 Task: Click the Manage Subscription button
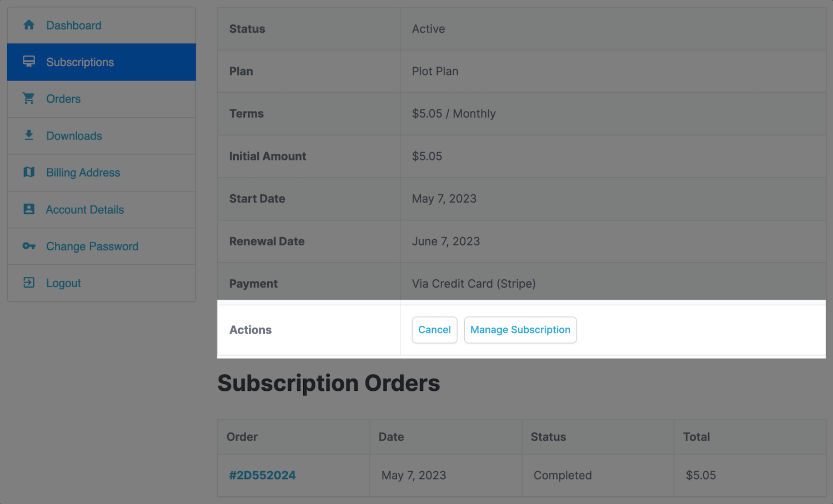click(520, 330)
